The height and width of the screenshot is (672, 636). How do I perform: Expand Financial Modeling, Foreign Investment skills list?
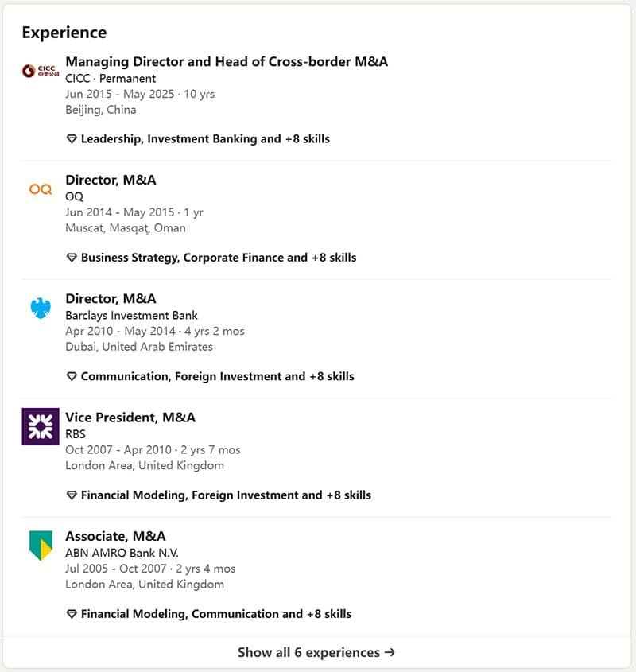pos(226,495)
